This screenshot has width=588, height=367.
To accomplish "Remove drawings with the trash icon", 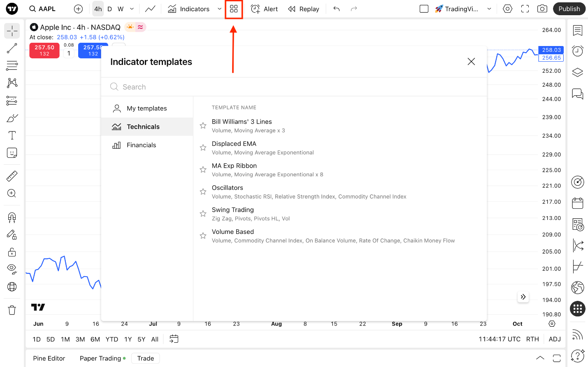I will 12,310.
